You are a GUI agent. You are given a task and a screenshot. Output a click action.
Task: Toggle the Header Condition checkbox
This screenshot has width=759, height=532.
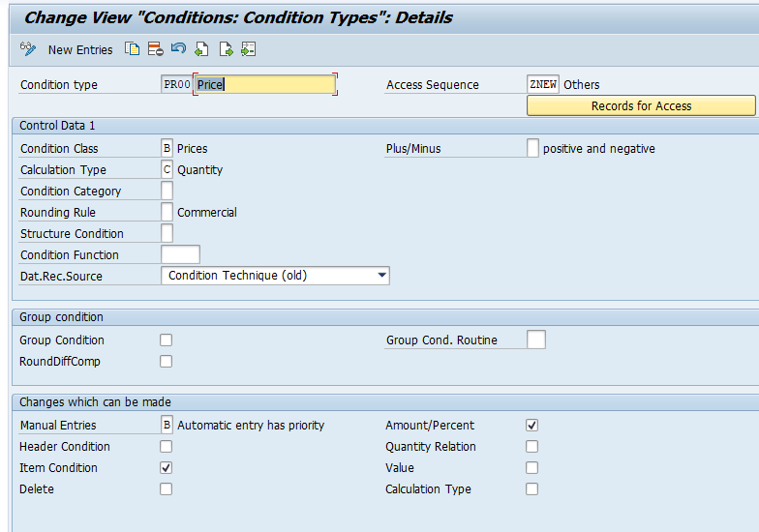tap(167, 447)
